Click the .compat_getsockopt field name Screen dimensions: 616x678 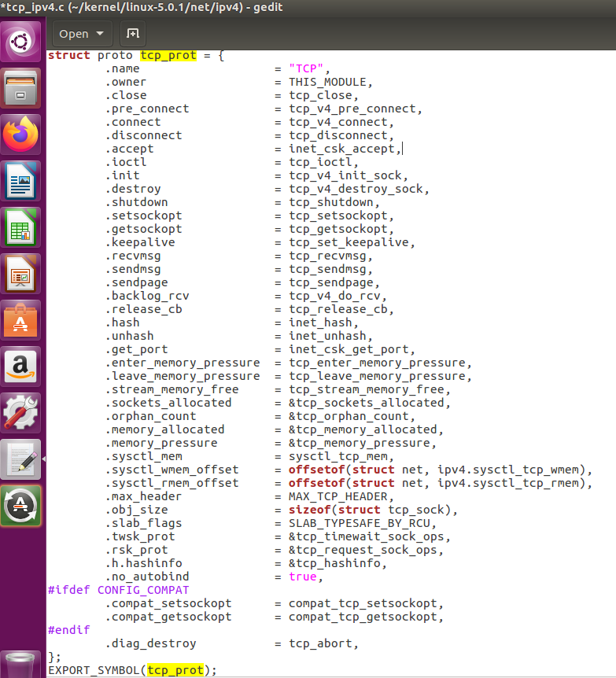[x=168, y=617]
